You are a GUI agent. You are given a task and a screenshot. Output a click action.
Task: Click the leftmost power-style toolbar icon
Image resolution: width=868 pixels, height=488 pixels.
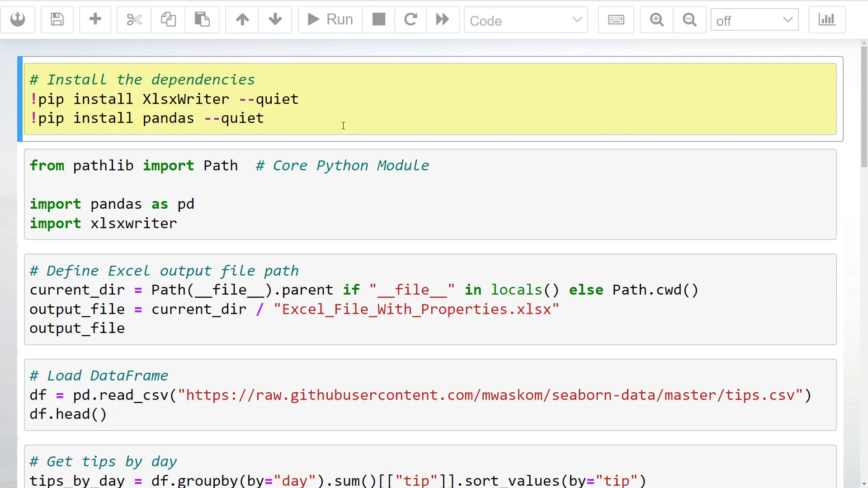pos(18,19)
